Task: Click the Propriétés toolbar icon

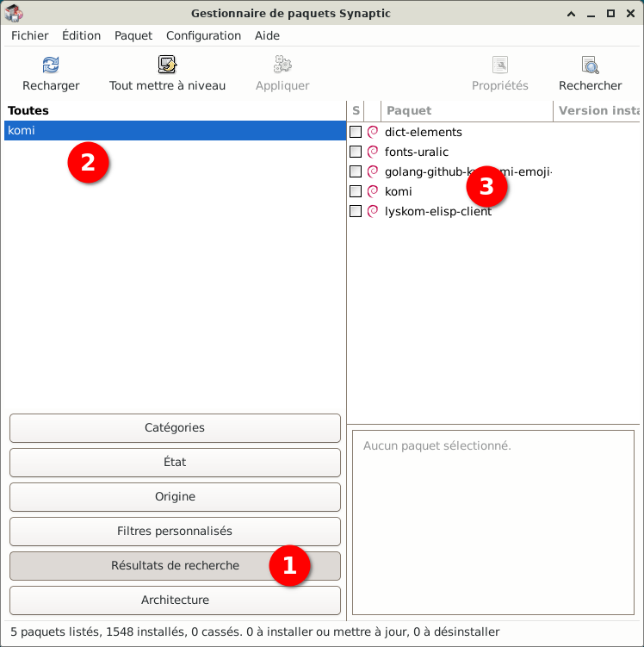Action: point(499,65)
